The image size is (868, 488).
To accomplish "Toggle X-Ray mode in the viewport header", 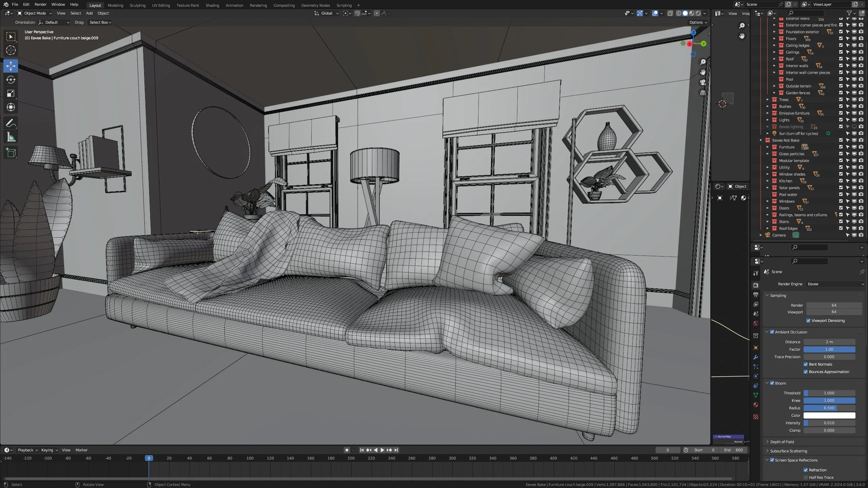I will [x=670, y=13].
